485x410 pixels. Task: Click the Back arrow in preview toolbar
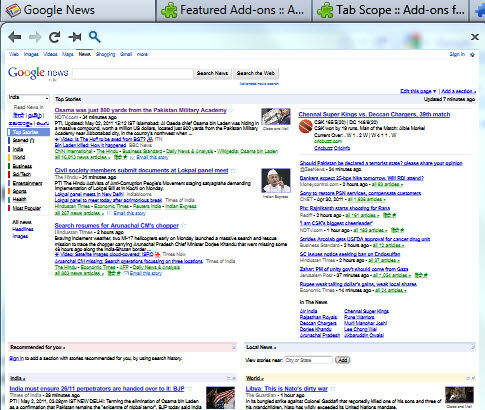[15, 37]
